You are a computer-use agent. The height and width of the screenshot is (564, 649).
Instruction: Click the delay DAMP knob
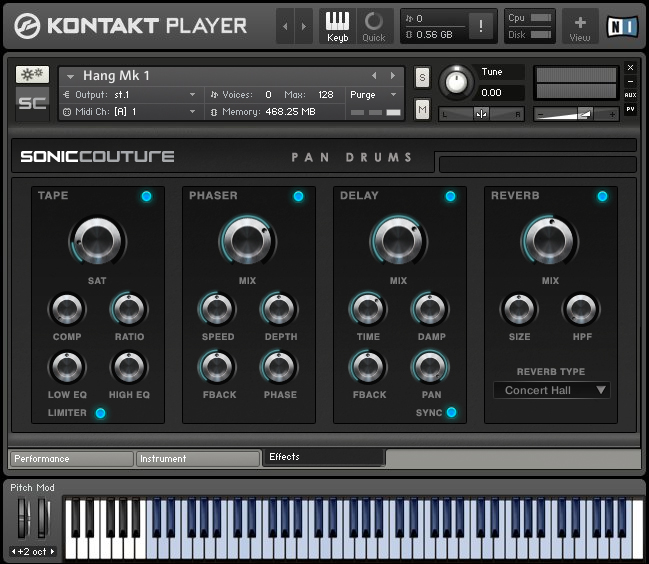(430, 309)
